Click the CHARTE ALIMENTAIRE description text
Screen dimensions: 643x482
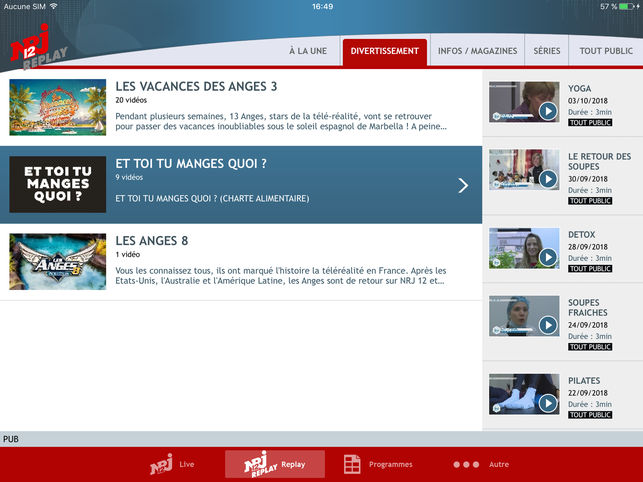point(212,199)
